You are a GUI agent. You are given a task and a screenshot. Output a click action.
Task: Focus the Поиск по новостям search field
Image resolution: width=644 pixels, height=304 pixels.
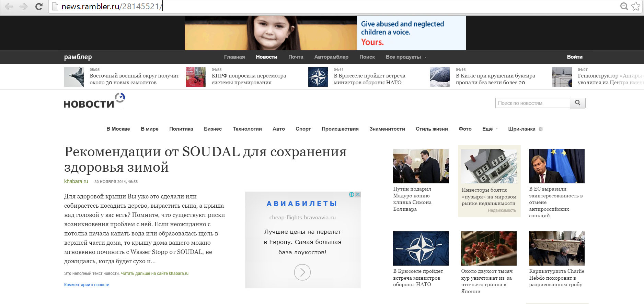click(x=532, y=103)
